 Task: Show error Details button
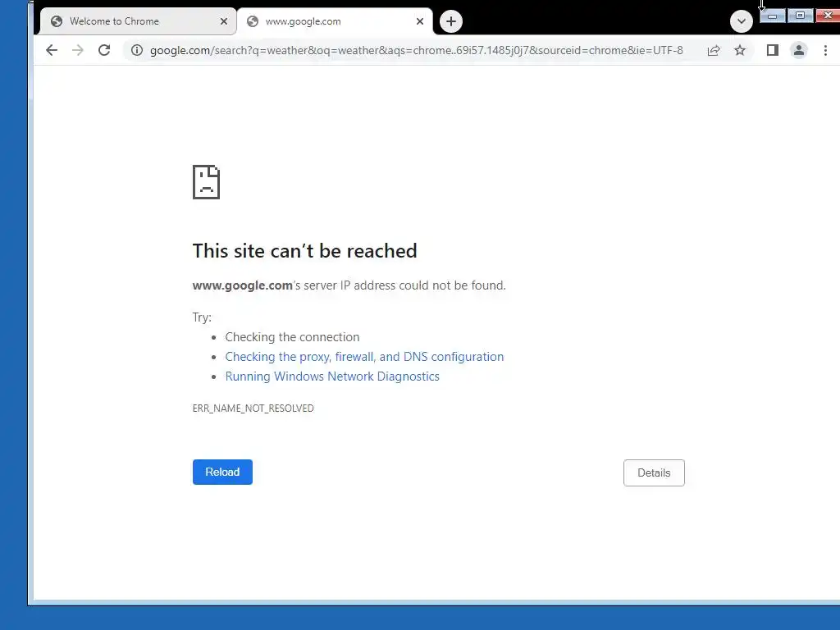[x=654, y=472]
